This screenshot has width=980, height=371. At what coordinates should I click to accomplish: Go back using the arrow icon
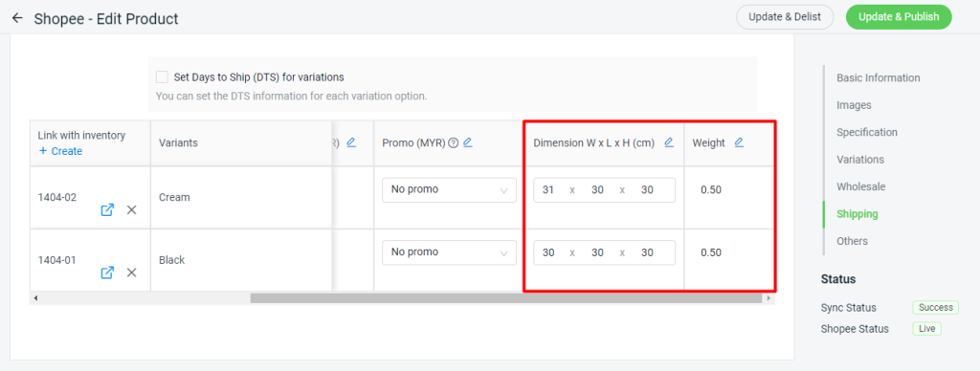coord(17,18)
